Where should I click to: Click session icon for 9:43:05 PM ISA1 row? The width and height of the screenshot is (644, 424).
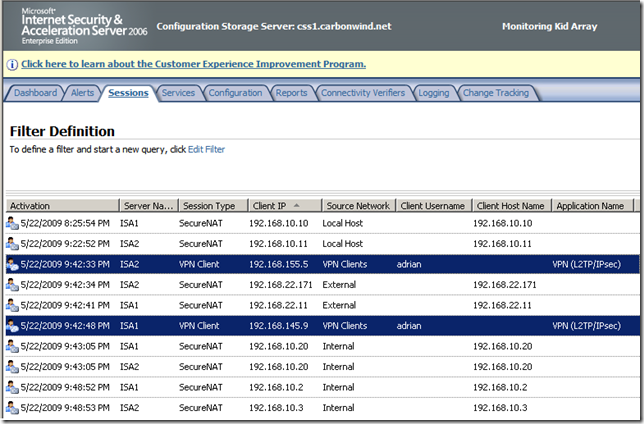pyautogui.click(x=12, y=347)
